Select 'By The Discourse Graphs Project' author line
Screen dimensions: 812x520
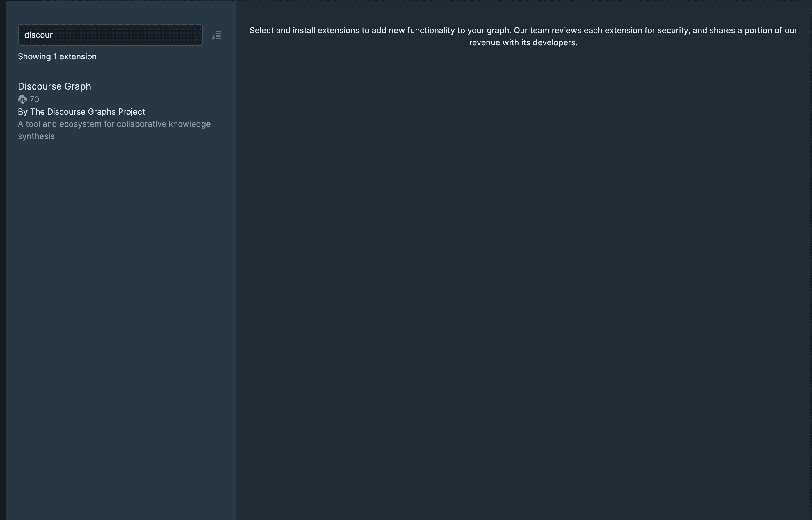click(x=81, y=112)
